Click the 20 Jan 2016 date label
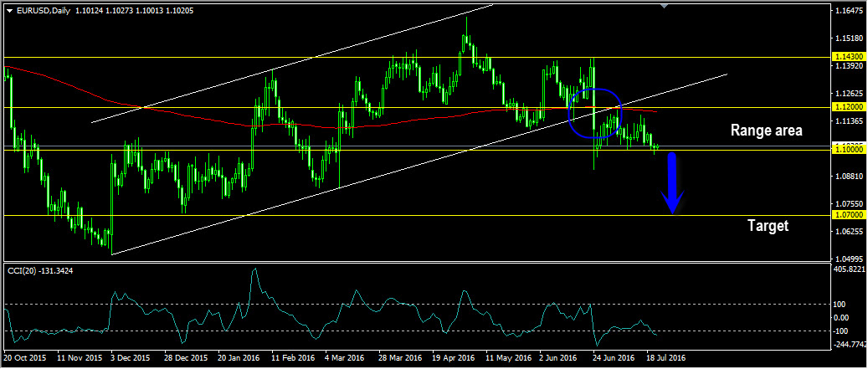This screenshot has height=369, width=868. click(239, 357)
